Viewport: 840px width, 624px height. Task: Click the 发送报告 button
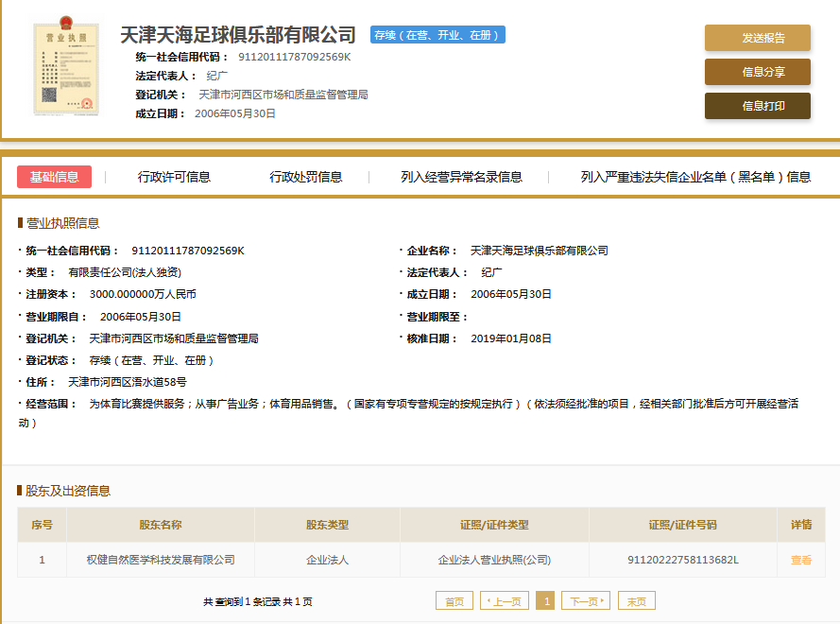tap(757, 38)
